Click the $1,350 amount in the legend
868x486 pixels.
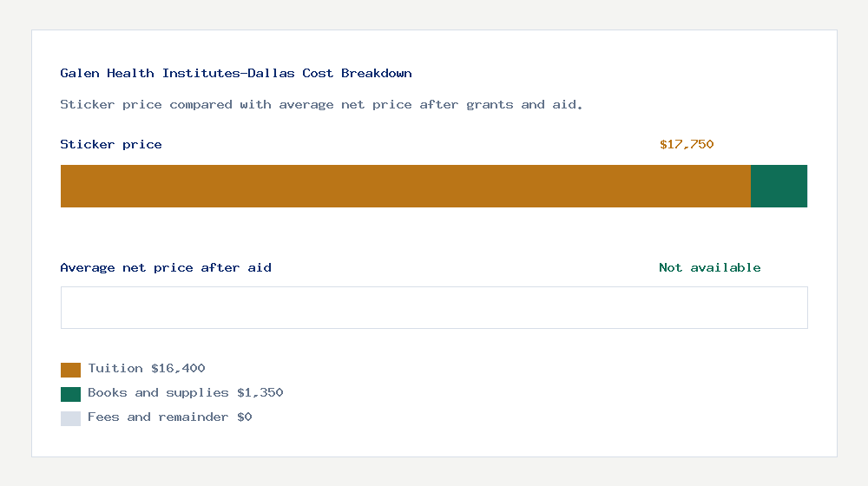pos(260,392)
